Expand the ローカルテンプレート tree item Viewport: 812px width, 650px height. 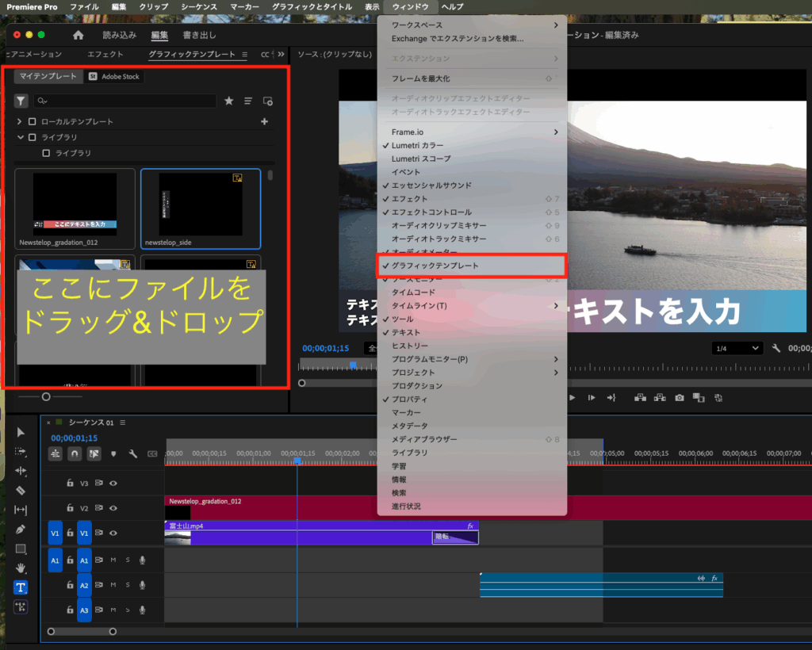tap(20, 121)
